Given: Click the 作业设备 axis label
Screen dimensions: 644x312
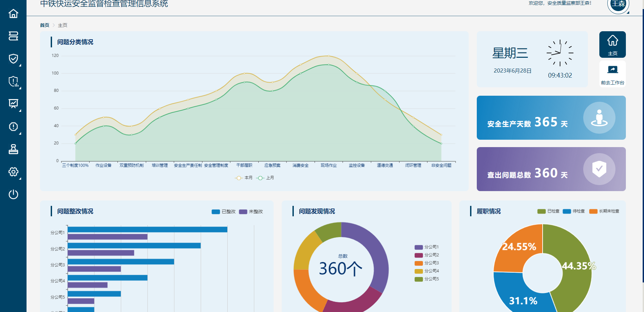Looking at the screenshot, I should point(103,165).
